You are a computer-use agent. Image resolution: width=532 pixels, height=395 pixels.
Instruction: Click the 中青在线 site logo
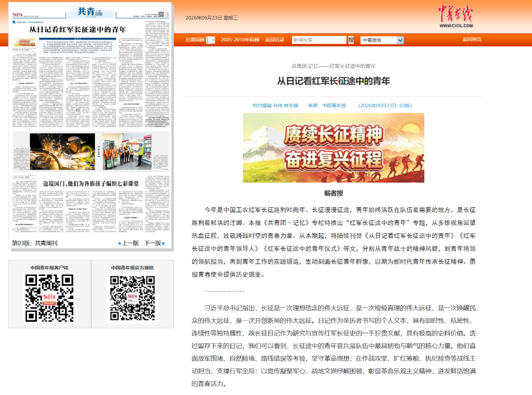pyautogui.click(x=455, y=16)
